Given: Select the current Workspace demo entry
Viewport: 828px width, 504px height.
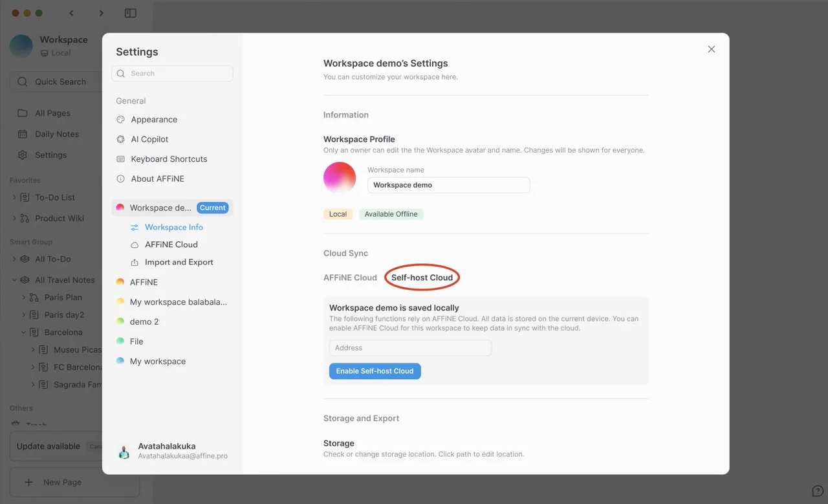Looking at the screenshot, I should pos(172,208).
